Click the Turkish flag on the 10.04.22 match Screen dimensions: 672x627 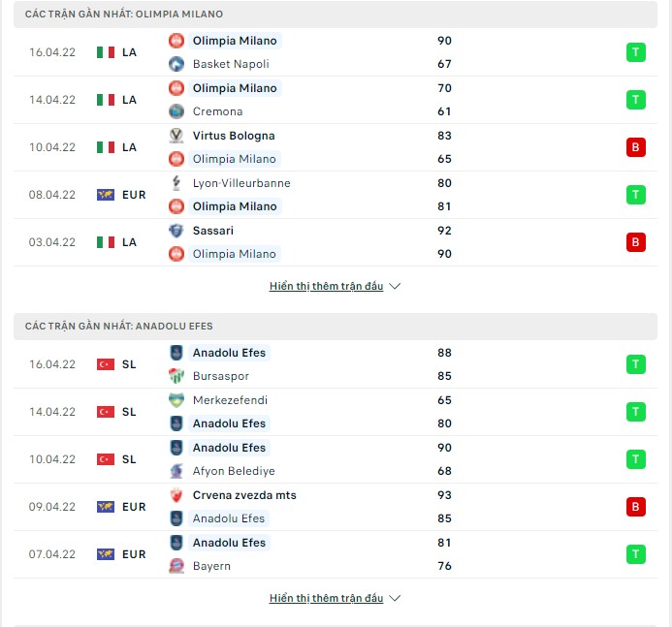tap(106, 459)
